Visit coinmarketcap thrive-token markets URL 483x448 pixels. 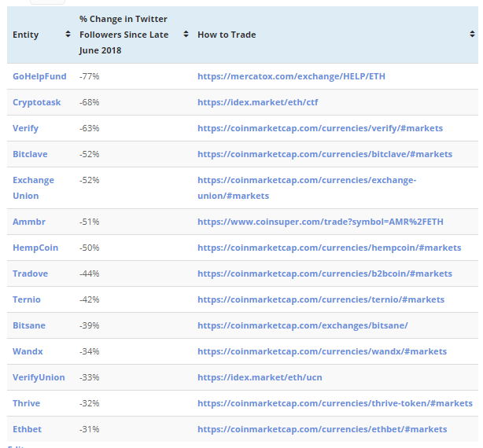point(335,403)
